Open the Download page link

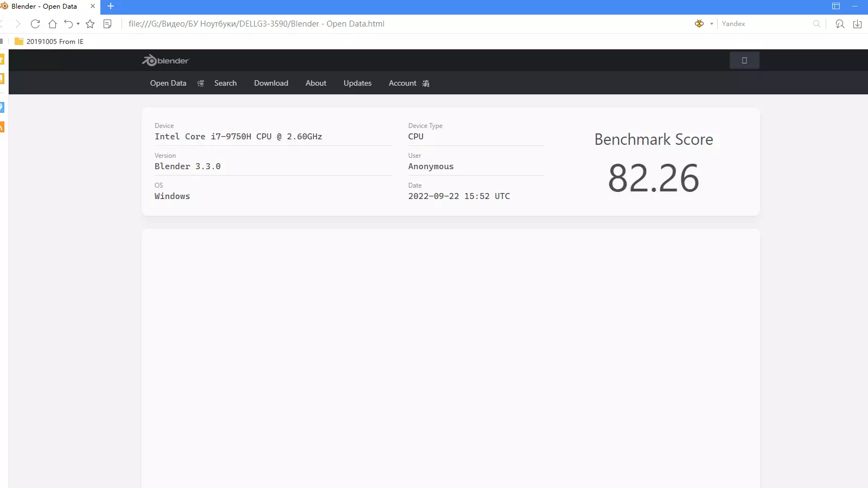[x=271, y=83]
